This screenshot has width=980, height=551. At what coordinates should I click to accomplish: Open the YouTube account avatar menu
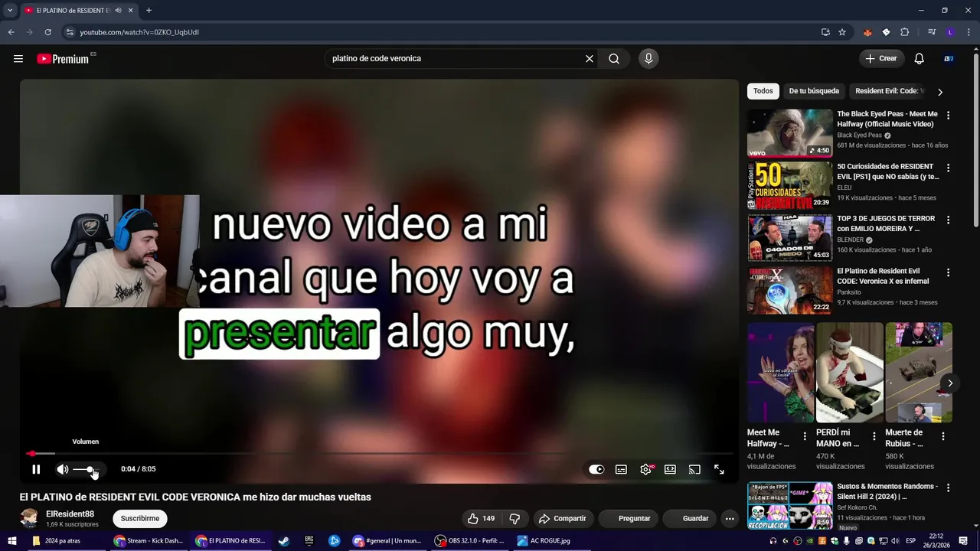[x=949, y=59]
